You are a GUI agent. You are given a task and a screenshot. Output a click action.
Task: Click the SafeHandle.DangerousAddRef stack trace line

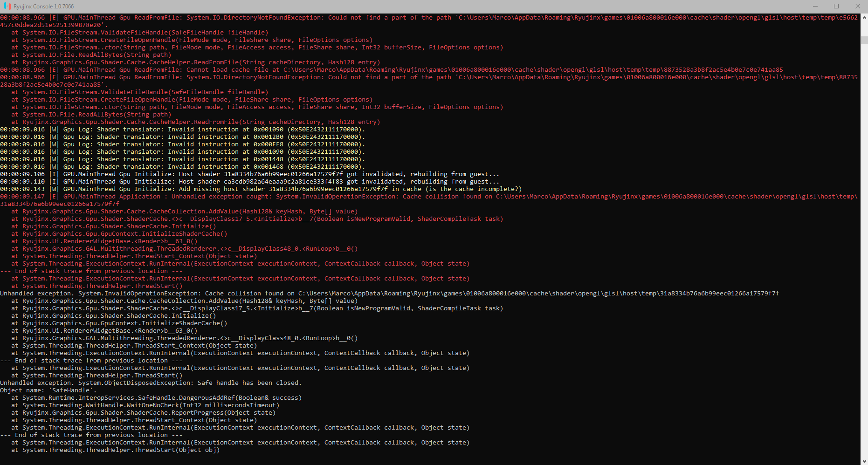[157, 398]
